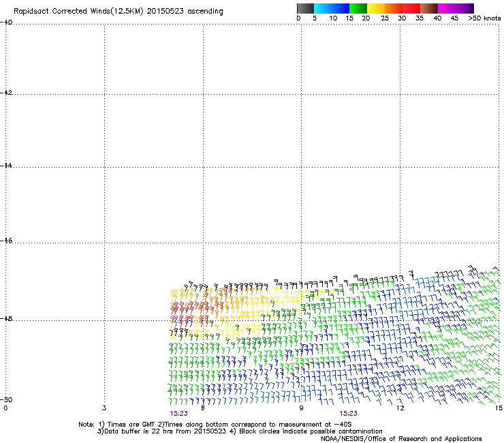The image size is (504, 443).
Task: Click the longitude label '12' on bottom axis
Action: 400,408
